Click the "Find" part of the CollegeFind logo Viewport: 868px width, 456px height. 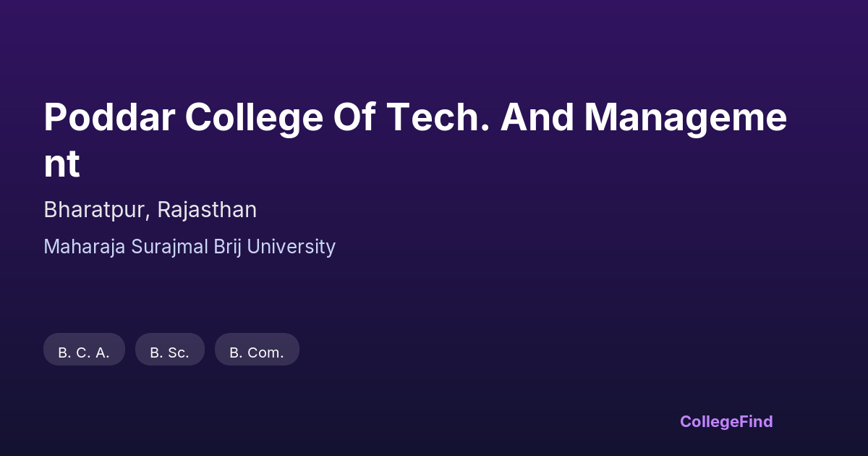point(756,421)
